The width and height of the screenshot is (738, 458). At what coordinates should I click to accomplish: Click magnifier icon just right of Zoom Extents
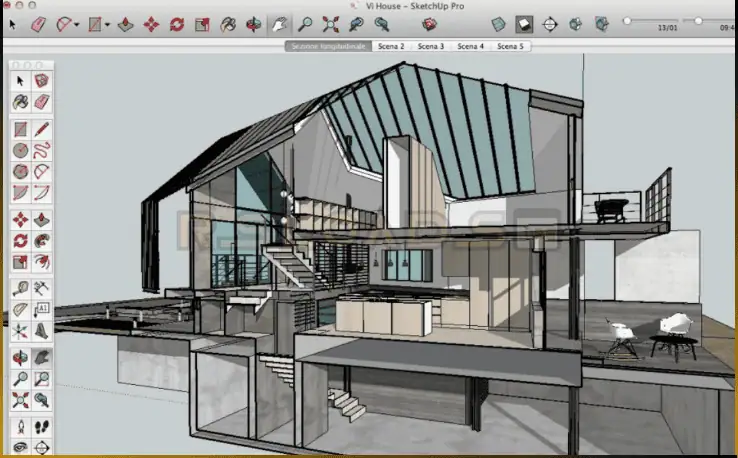356,24
